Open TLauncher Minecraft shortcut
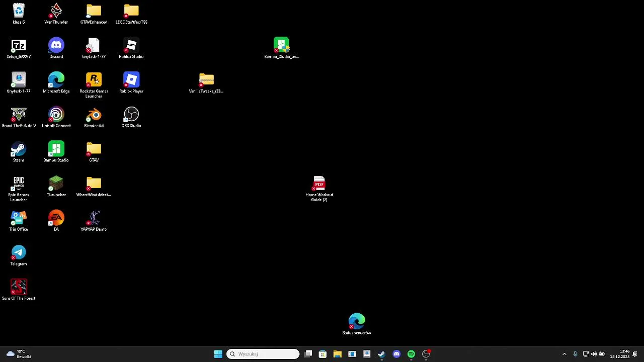The width and height of the screenshot is (644, 362). click(56, 187)
